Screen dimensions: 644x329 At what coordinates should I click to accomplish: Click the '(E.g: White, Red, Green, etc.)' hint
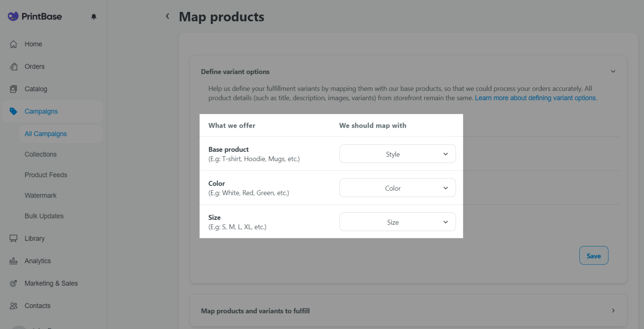[249, 193]
